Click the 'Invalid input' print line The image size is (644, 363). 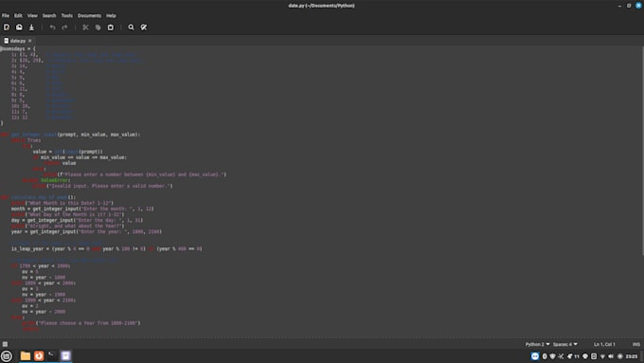coord(102,186)
